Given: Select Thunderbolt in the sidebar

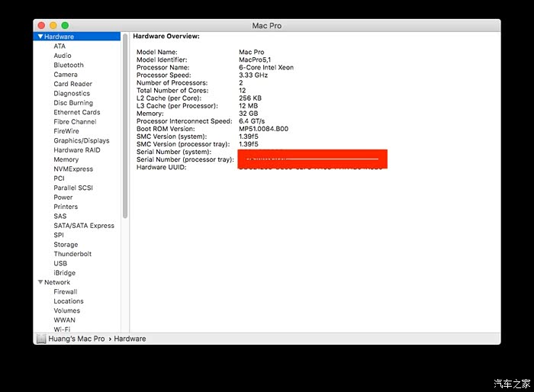Looking at the screenshot, I should coord(72,254).
